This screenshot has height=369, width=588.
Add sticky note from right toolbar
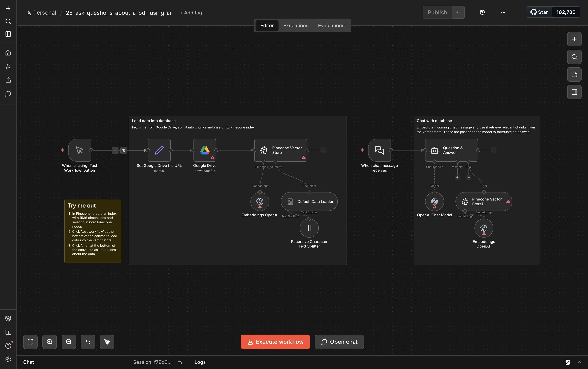point(574,74)
